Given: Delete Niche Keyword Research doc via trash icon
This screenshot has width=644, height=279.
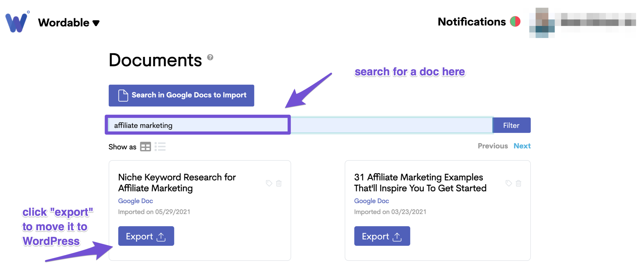Looking at the screenshot, I should pyautogui.click(x=279, y=183).
